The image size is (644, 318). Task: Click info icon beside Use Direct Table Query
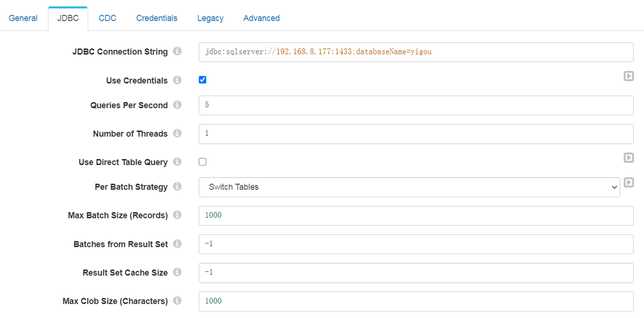[x=177, y=162]
